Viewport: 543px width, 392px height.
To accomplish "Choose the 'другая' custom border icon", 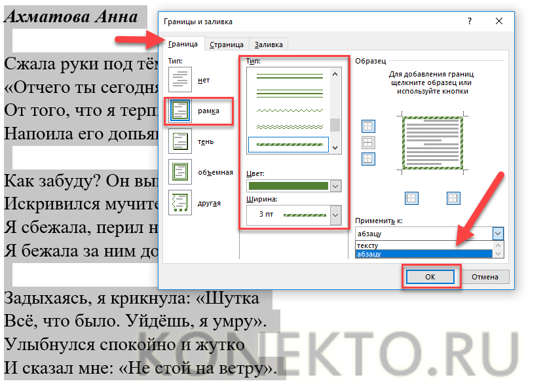I will click(179, 202).
